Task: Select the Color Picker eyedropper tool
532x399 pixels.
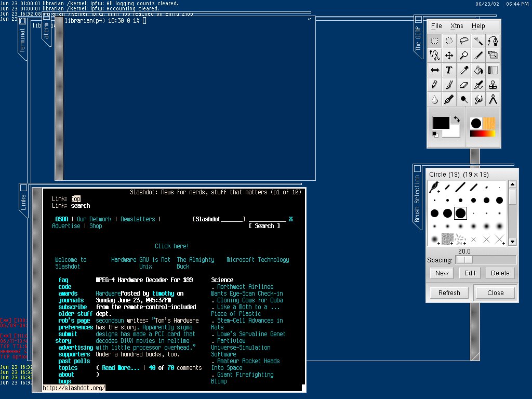Action: [x=464, y=70]
